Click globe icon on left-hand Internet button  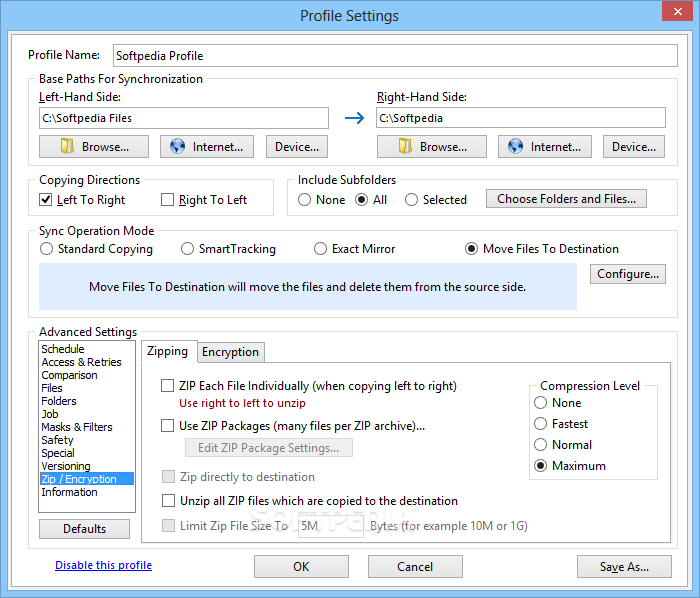point(177,146)
